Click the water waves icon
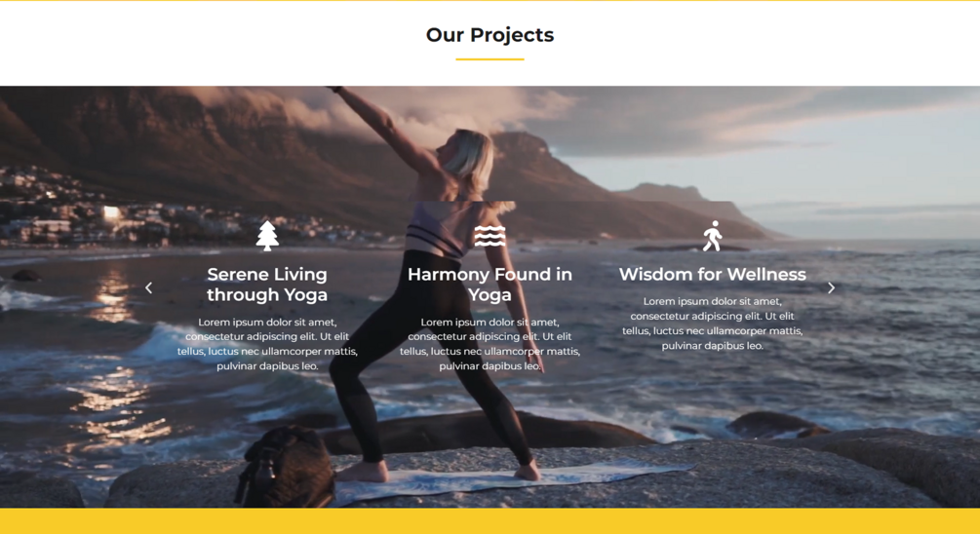The width and height of the screenshot is (980, 534). [x=490, y=236]
